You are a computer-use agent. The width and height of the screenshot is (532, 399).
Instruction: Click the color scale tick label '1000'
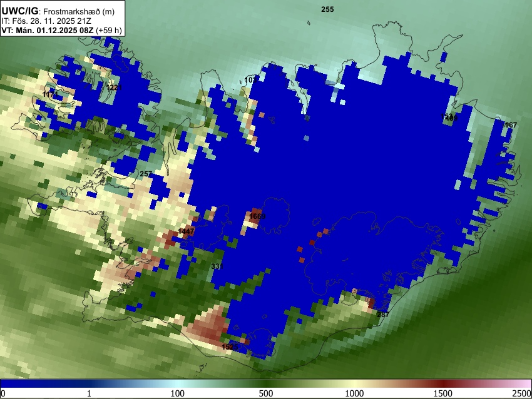[354, 393]
